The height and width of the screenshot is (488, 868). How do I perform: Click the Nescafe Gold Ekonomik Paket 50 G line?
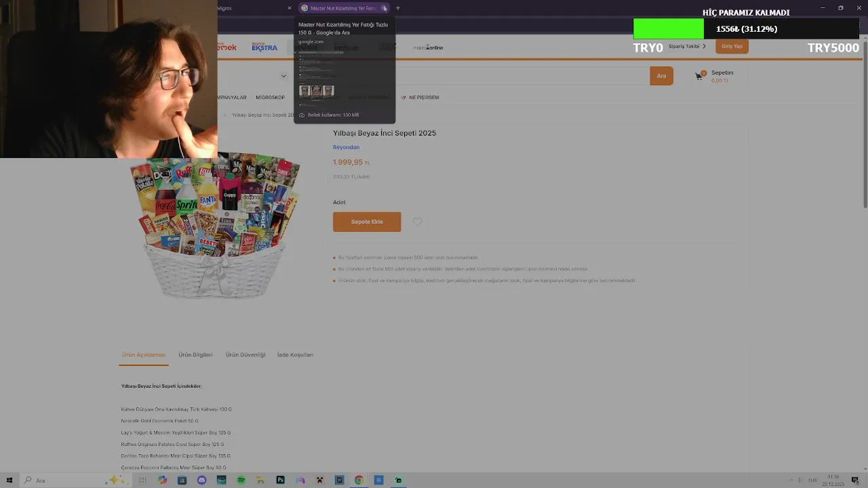(x=159, y=421)
